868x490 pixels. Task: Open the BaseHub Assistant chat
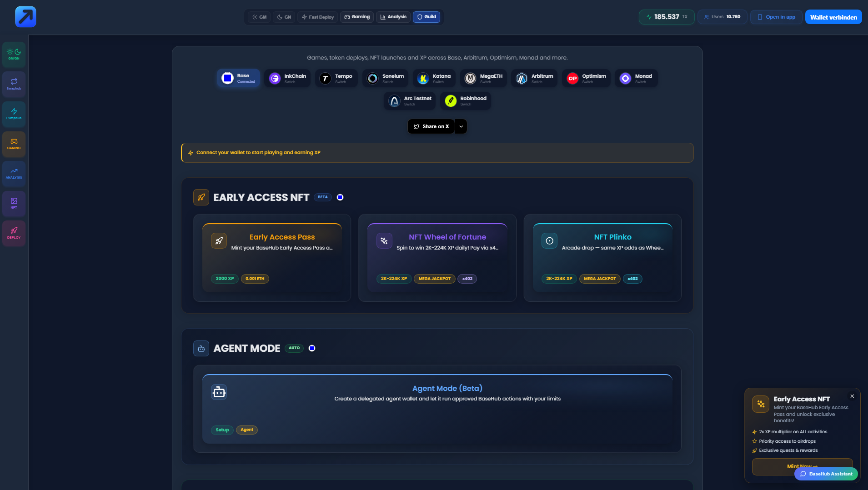coord(826,474)
